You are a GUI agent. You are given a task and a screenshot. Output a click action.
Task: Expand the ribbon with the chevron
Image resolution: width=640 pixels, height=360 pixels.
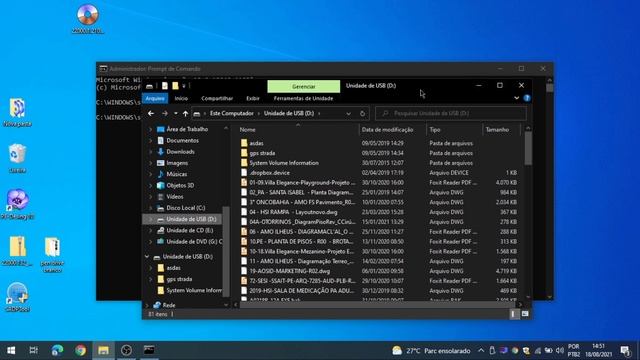coord(516,98)
